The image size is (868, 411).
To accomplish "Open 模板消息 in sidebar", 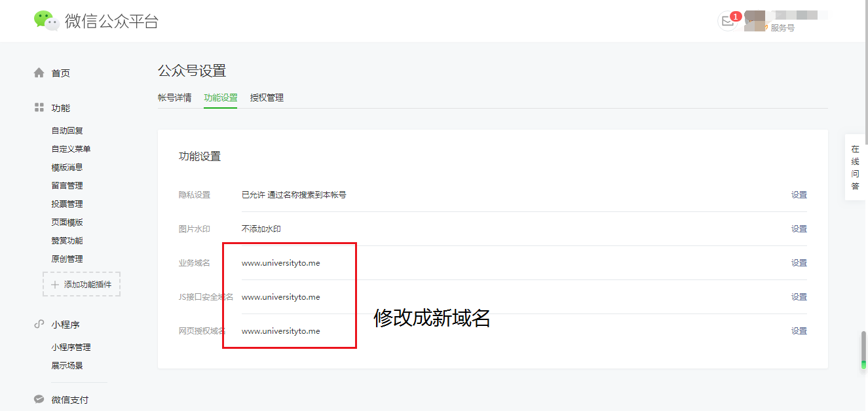I will pos(67,168).
